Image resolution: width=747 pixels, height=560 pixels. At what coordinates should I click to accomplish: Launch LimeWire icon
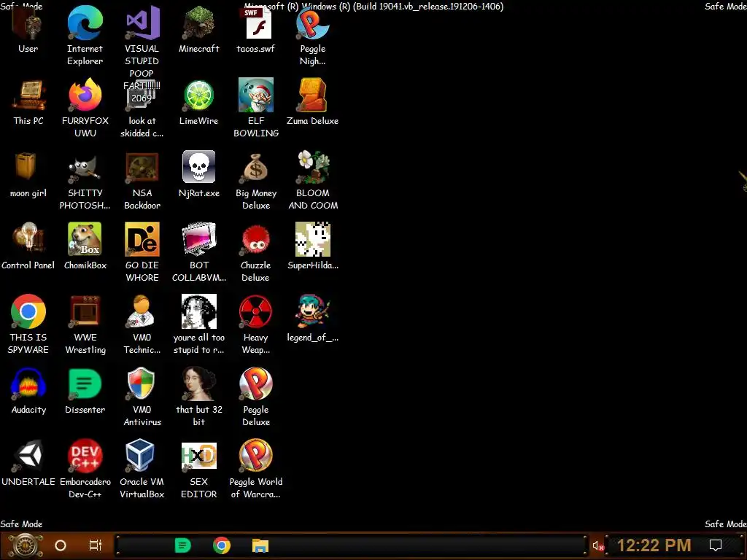(198, 96)
